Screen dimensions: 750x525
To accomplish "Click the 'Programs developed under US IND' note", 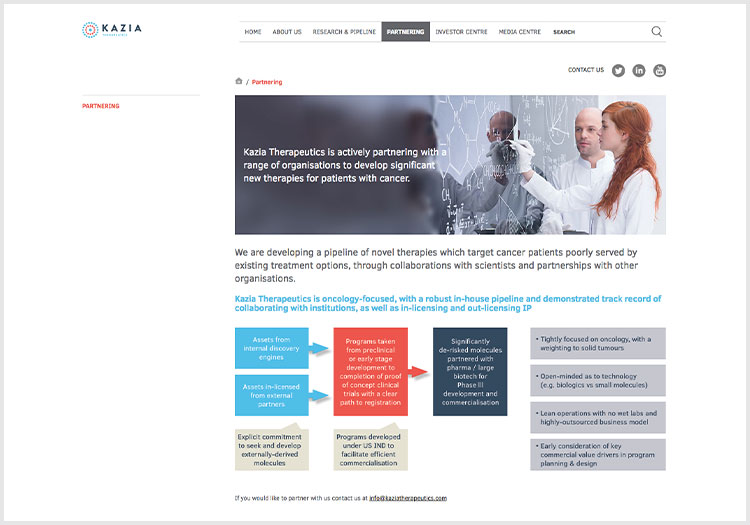I will pos(371,449).
